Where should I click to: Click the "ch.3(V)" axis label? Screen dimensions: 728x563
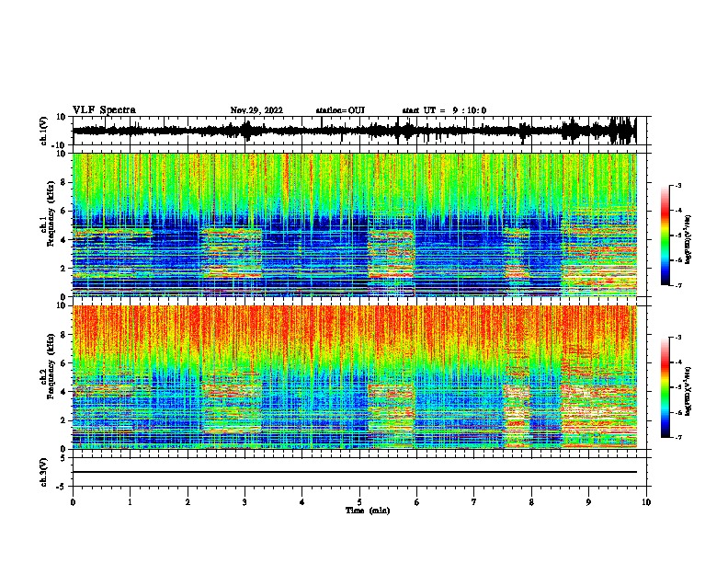point(44,472)
